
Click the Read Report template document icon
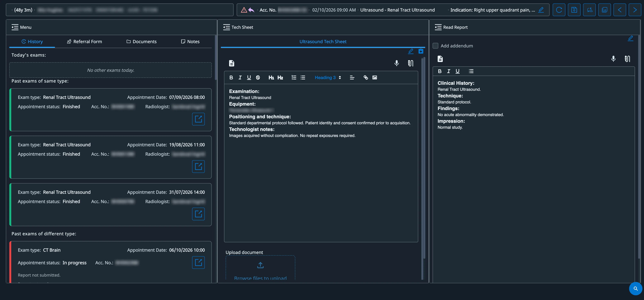440,59
